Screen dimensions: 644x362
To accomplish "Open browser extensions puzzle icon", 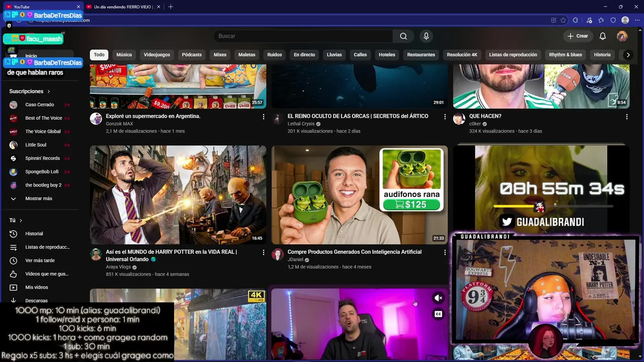I will pyautogui.click(x=576, y=20).
